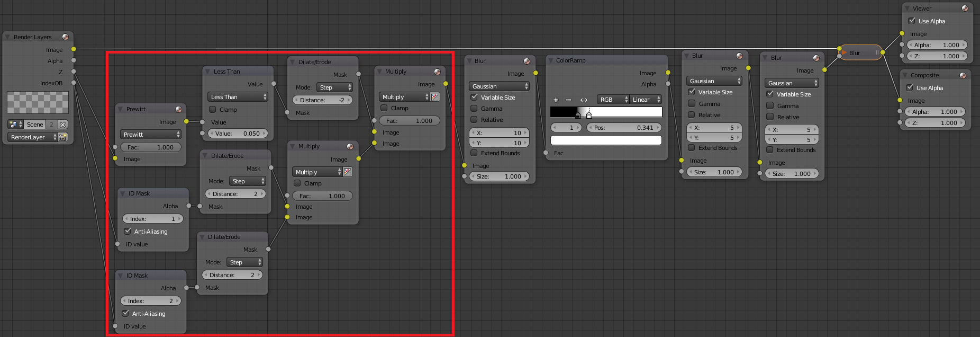
Task: Click render icon beside RenderLayer selector
Action: click(63, 137)
